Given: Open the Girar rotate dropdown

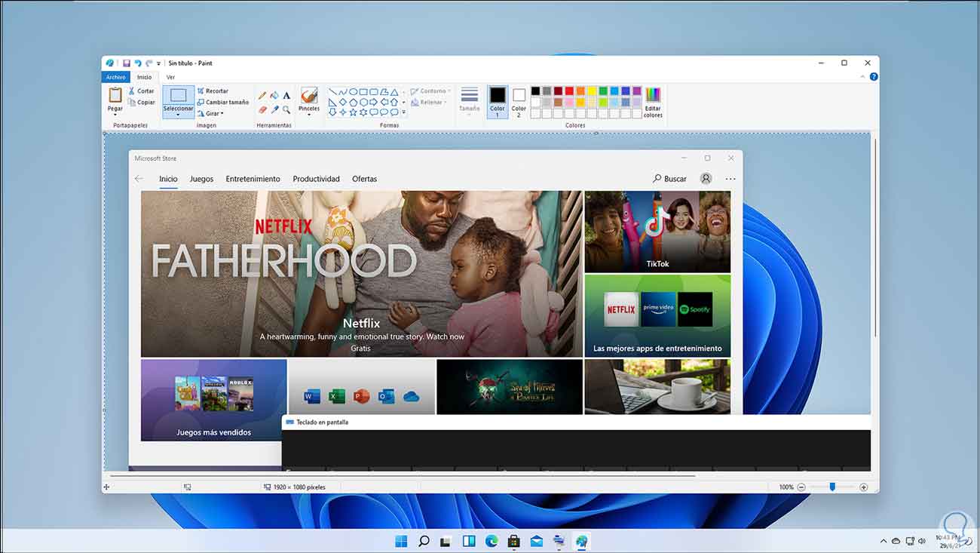Looking at the screenshot, I should (x=210, y=114).
